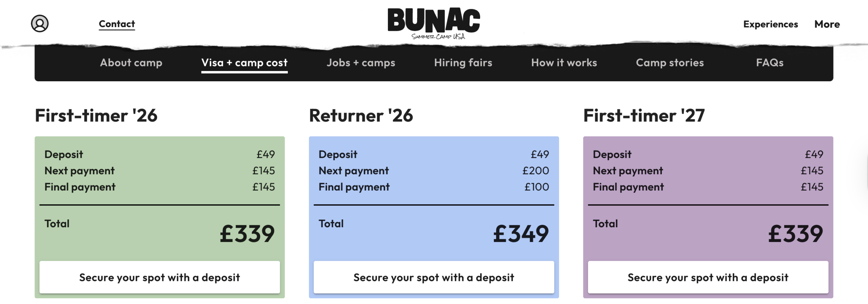The height and width of the screenshot is (304, 868).
Task: Secure a First-timer '26 spot with deposit
Action: [159, 277]
